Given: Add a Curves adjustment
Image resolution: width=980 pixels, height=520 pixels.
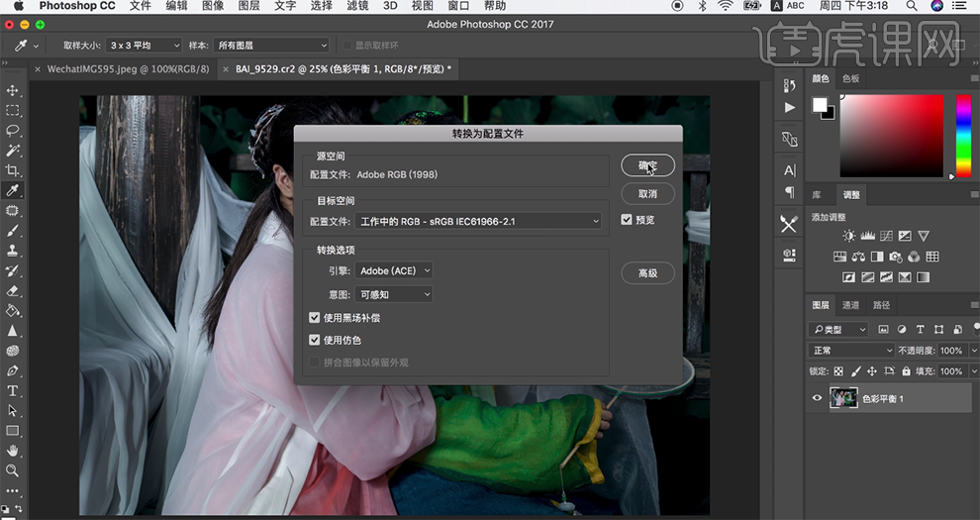Looking at the screenshot, I should pyautogui.click(x=886, y=236).
